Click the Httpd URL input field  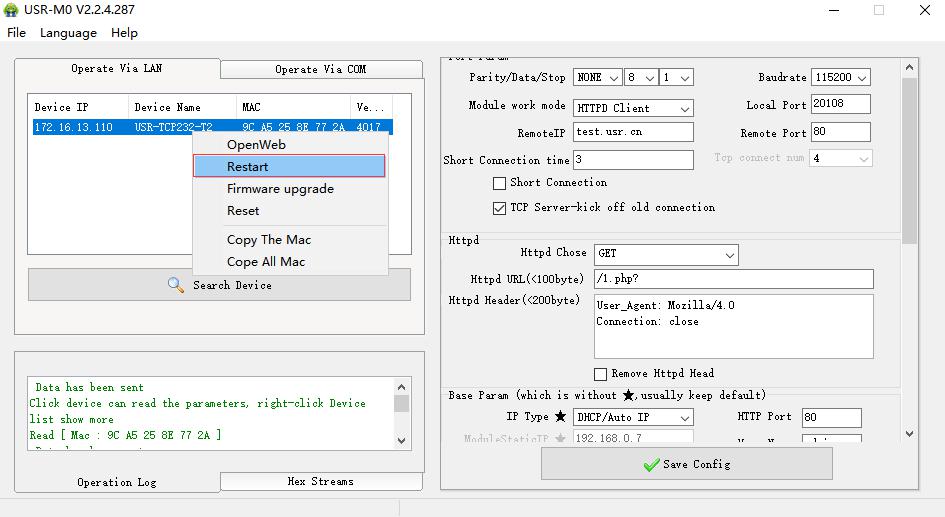(x=733, y=279)
